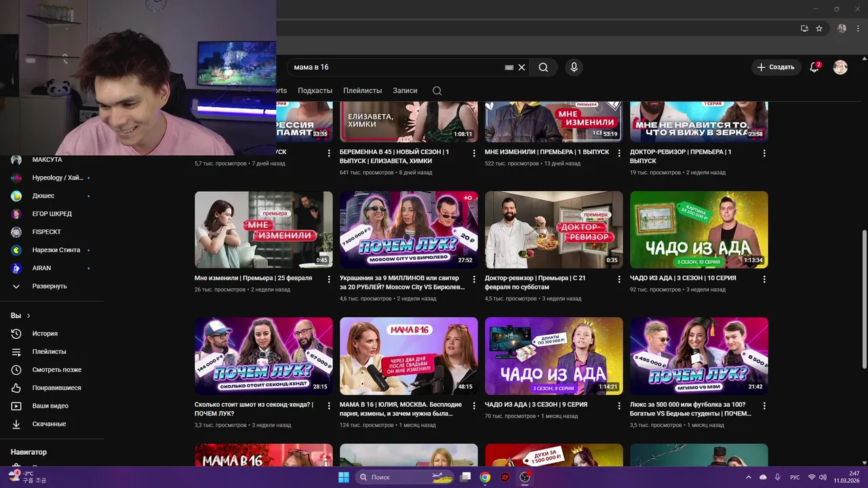The height and width of the screenshot is (488, 868).
Task: Open title 'Сколько стоит шмот из секонд-хенда?'
Action: tap(254, 409)
